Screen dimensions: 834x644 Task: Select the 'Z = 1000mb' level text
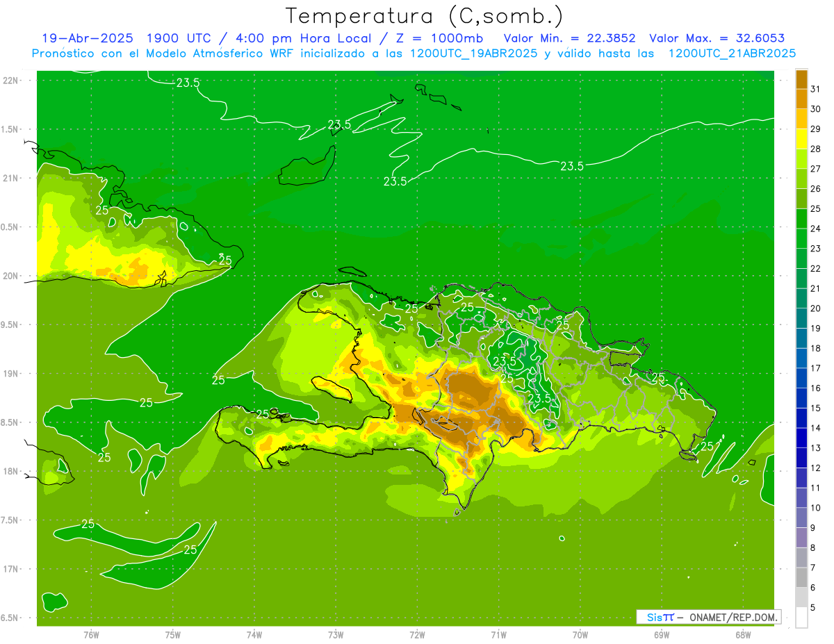(x=439, y=38)
